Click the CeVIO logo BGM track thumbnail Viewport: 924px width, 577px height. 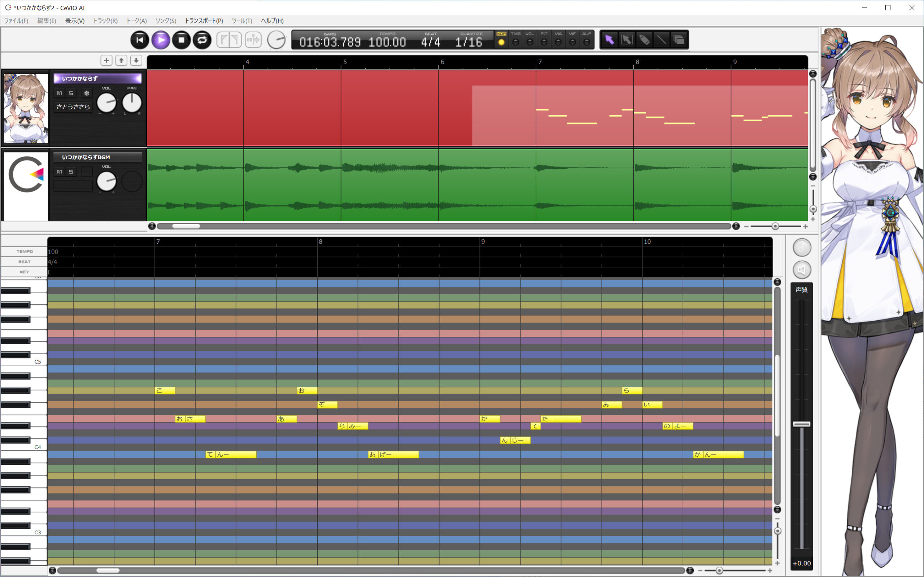[26, 186]
